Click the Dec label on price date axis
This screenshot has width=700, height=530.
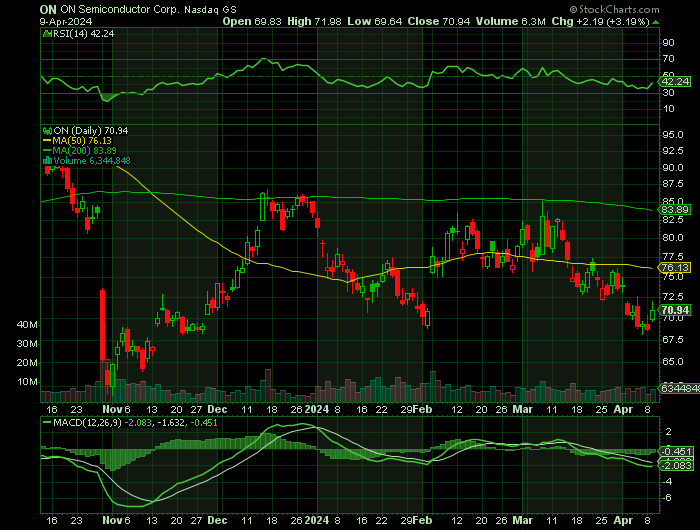[217, 409]
